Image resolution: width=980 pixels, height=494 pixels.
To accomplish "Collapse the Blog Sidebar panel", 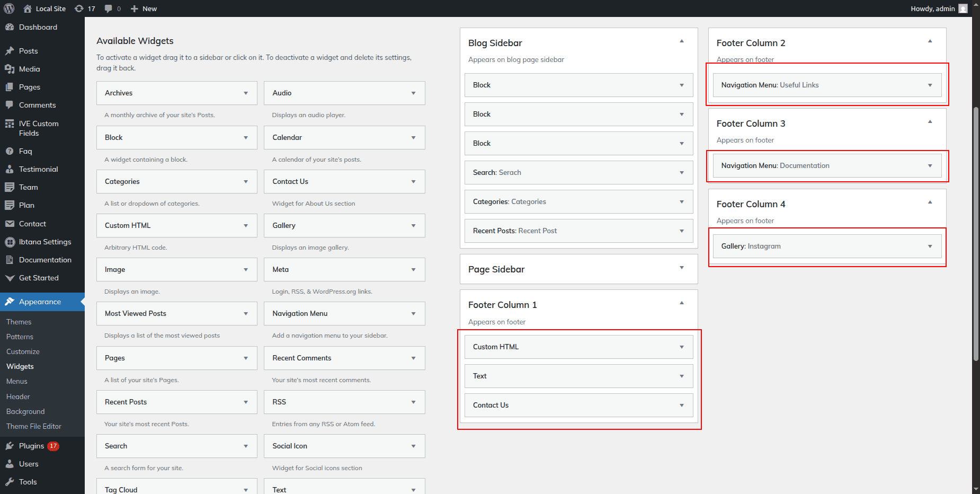I will coord(682,41).
